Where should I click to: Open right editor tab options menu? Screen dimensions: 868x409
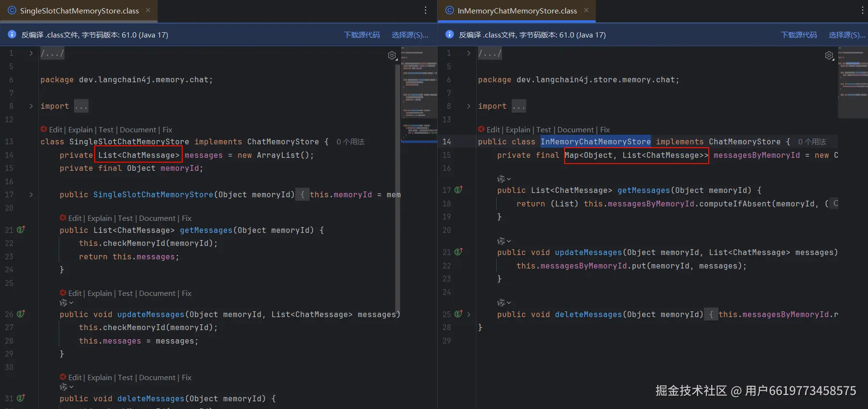tap(863, 10)
